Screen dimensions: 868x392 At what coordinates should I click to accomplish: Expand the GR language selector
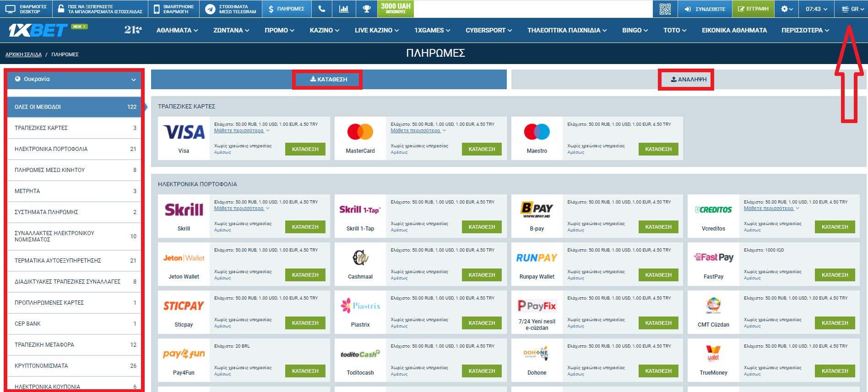[x=854, y=9]
